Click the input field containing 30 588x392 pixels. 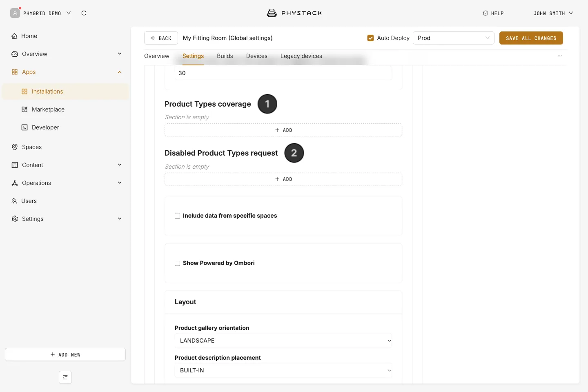pyautogui.click(x=283, y=73)
